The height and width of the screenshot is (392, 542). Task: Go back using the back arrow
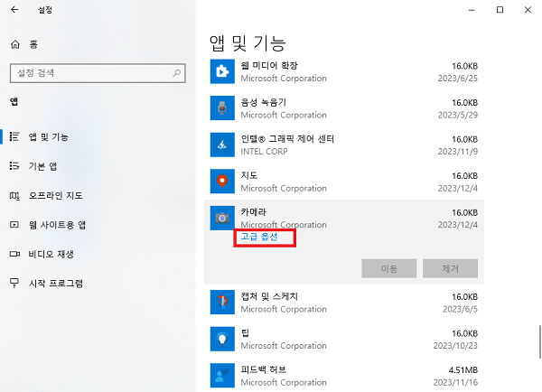[x=14, y=10]
